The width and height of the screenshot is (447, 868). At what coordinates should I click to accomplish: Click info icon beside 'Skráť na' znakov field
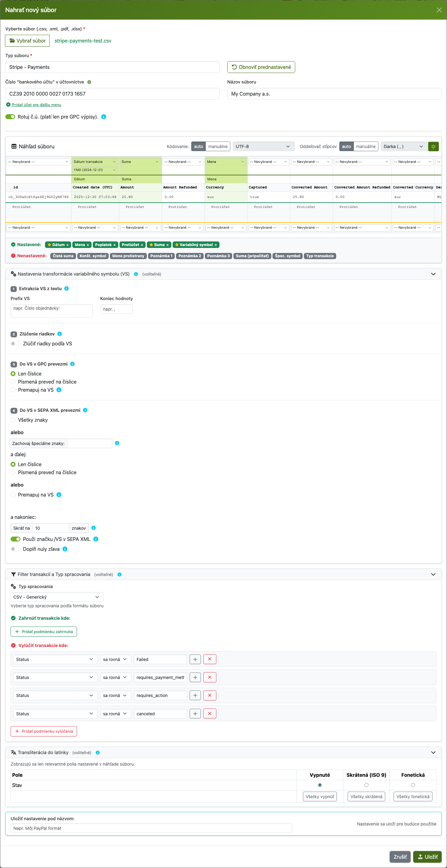(94, 528)
